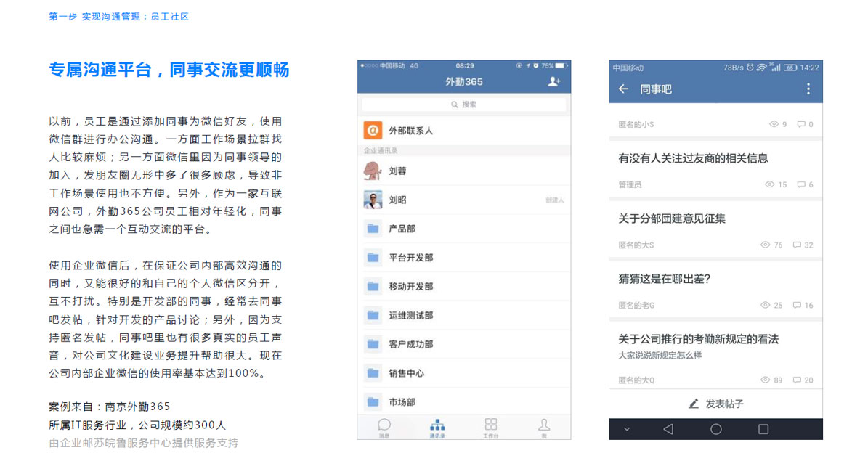This screenshot has height=461, width=868.
Task: Open the folder icon beside 平台开发部
Action: pyautogui.click(x=373, y=257)
